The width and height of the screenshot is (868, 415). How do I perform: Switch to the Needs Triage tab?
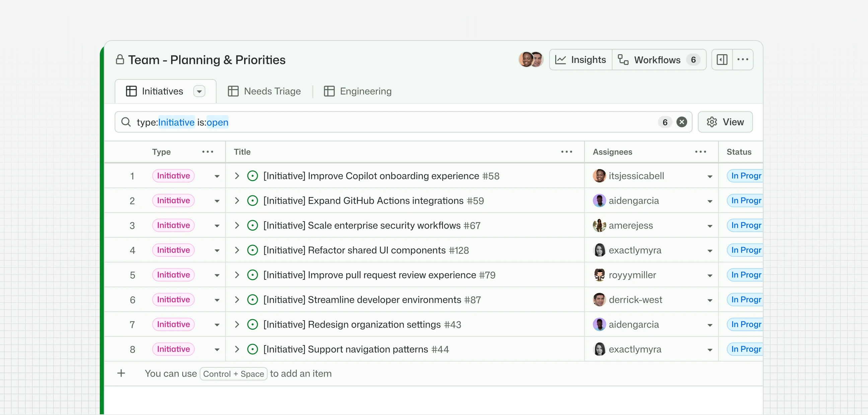click(x=264, y=91)
